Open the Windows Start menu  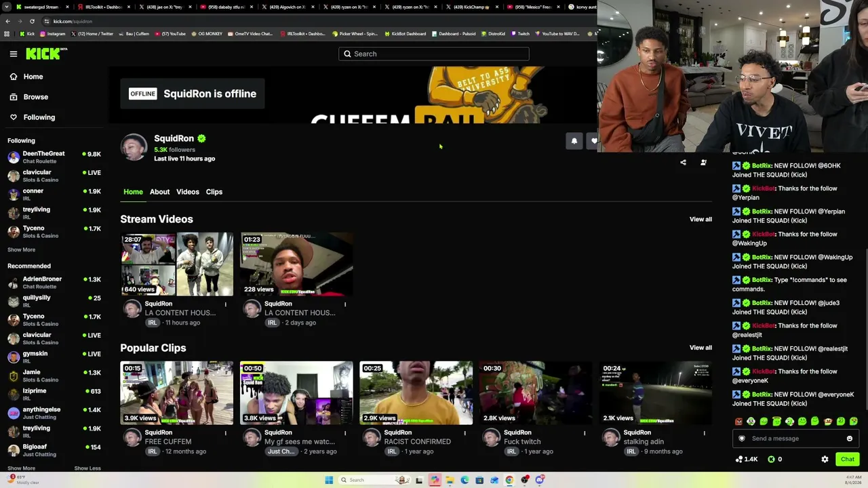pyautogui.click(x=329, y=480)
